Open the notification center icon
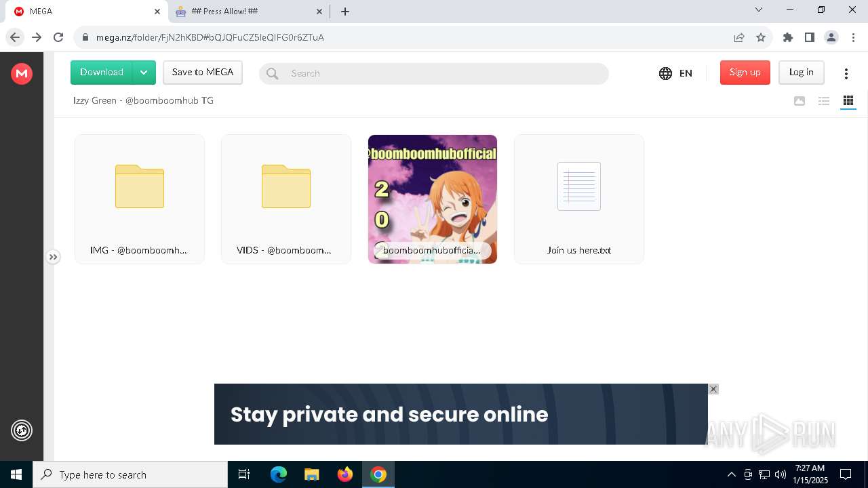Viewport: 868px width, 488px height. pos(846,474)
